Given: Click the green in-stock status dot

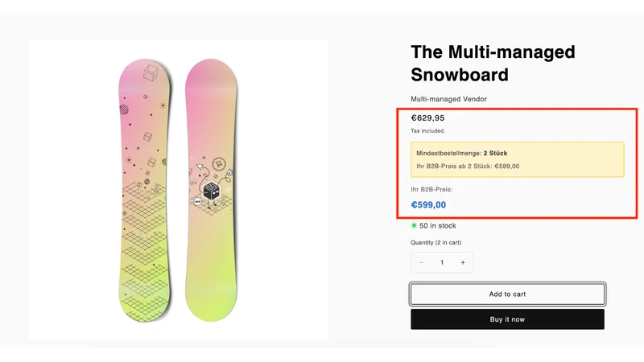Looking at the screenshot, I should [x=414, y=225].
